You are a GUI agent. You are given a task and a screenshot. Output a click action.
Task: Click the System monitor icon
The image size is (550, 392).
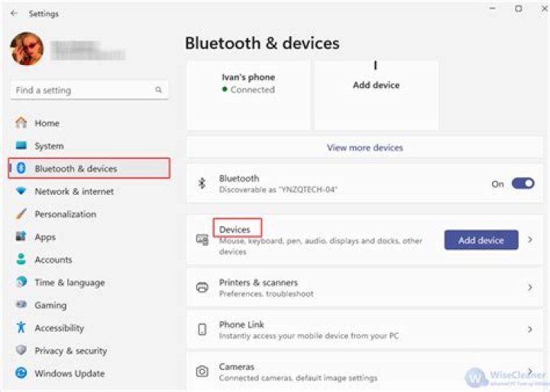tap(21, 146)
